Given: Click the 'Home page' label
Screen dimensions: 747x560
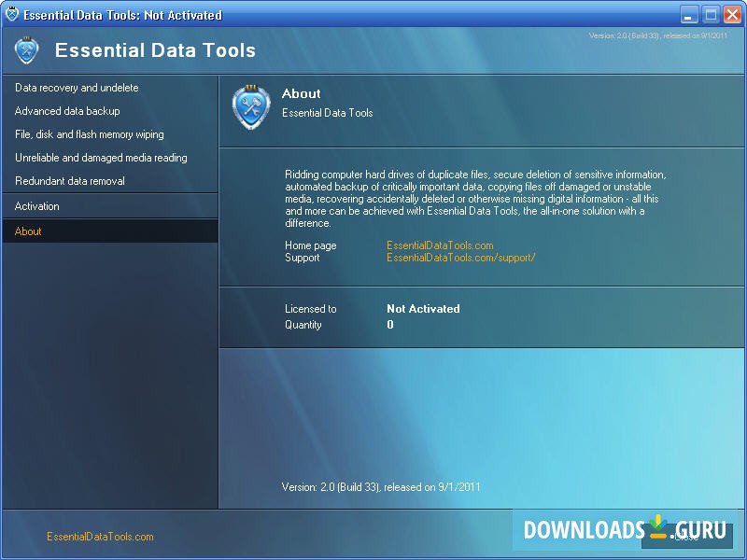Looking at the screenshot, I should pyautogui.click(x=311, y=245).
